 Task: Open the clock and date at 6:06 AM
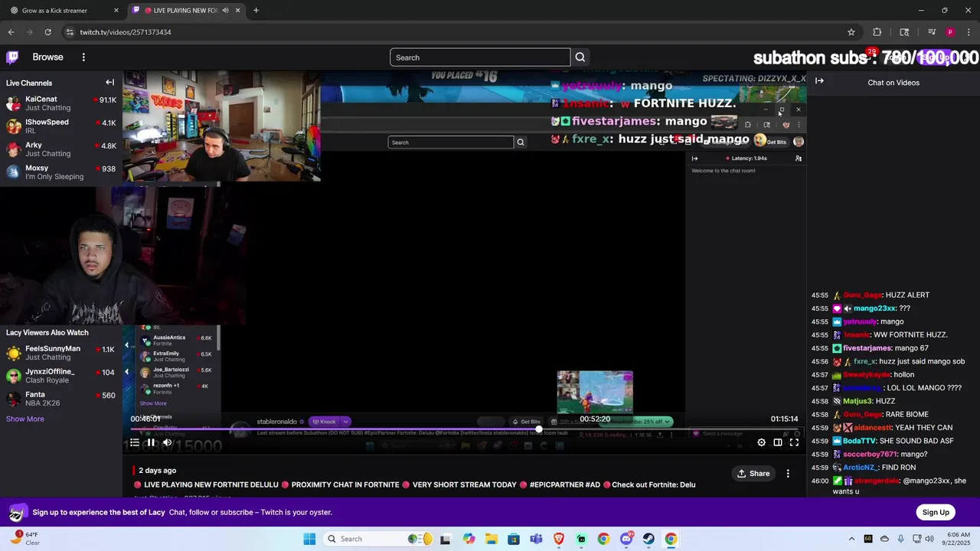(x=958, y=539)
